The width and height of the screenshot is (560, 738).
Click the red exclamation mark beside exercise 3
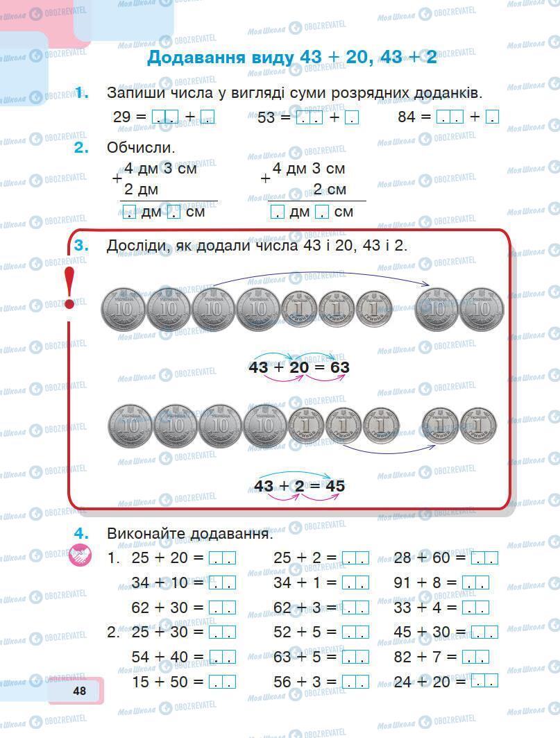(x=69, y=287)
